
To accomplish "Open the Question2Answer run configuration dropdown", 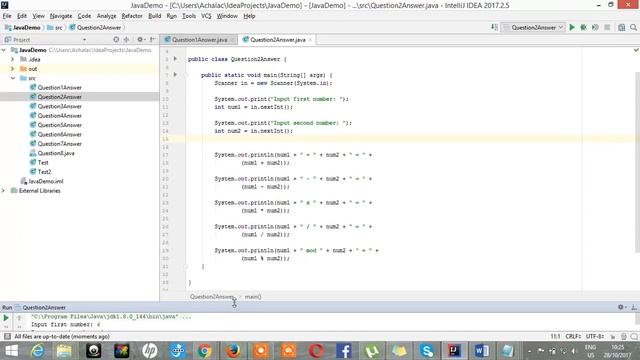I will point(533,27).
